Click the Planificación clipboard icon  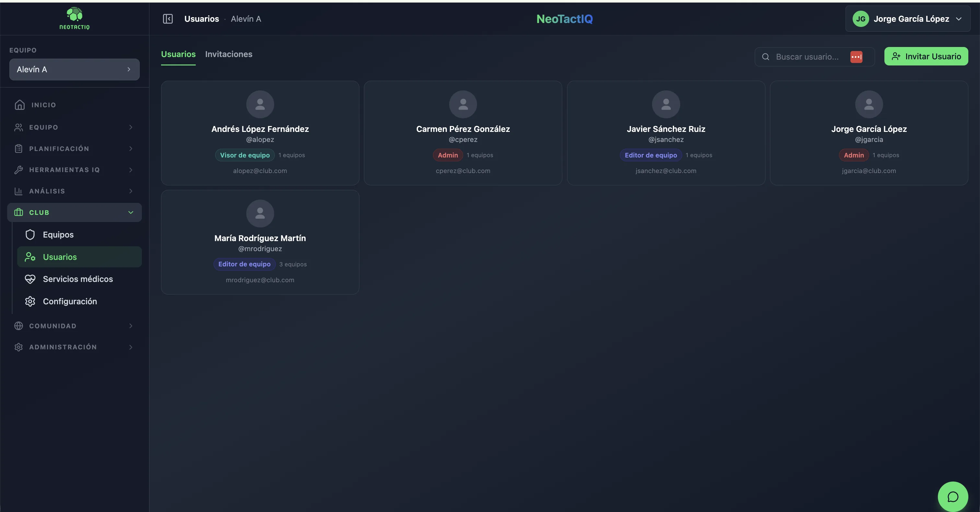tap(19, 148)
